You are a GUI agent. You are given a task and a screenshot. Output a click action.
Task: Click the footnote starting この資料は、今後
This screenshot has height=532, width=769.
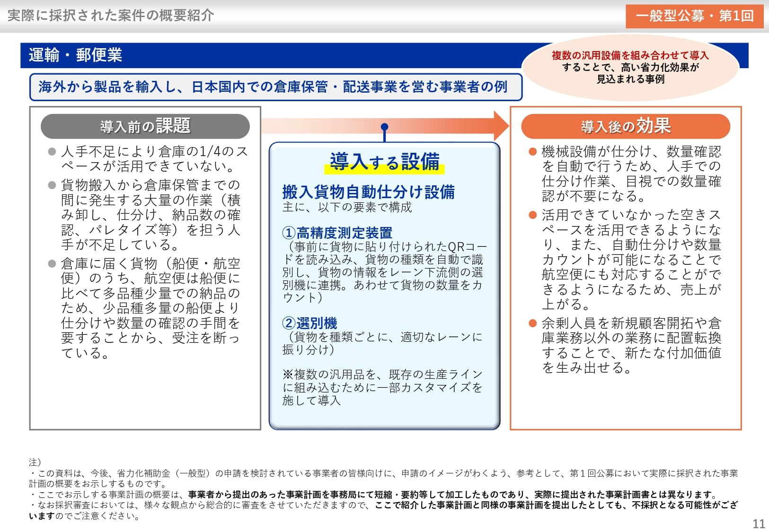[383, 478]
